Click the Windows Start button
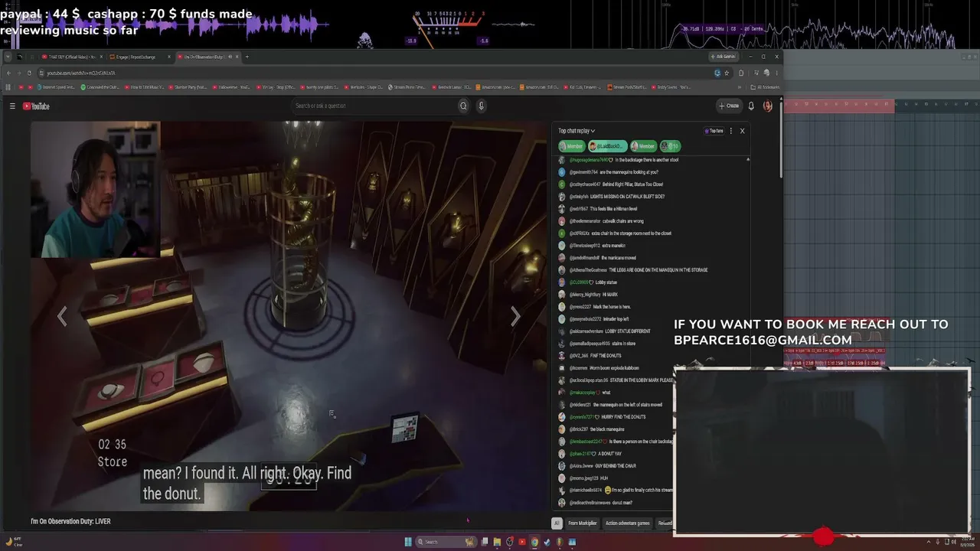This screenshot has width=980, height=551. [x=408, y=542]
